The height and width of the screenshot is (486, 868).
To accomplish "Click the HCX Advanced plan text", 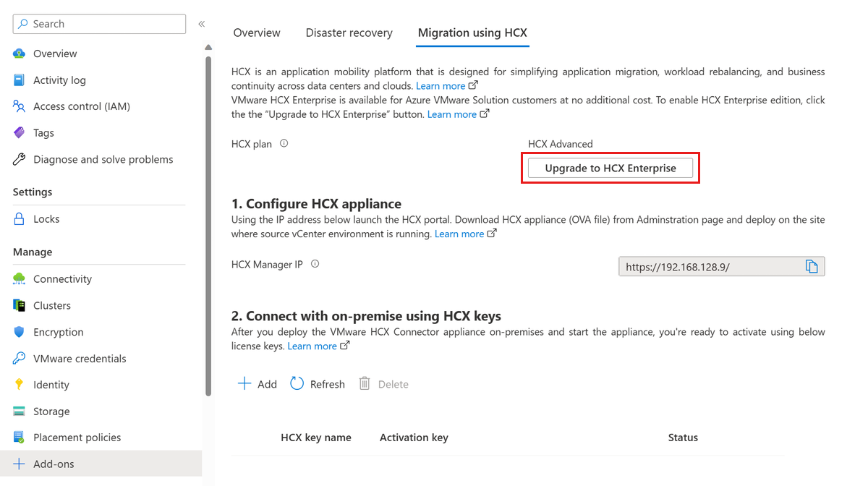I will (x=561, y=144).
